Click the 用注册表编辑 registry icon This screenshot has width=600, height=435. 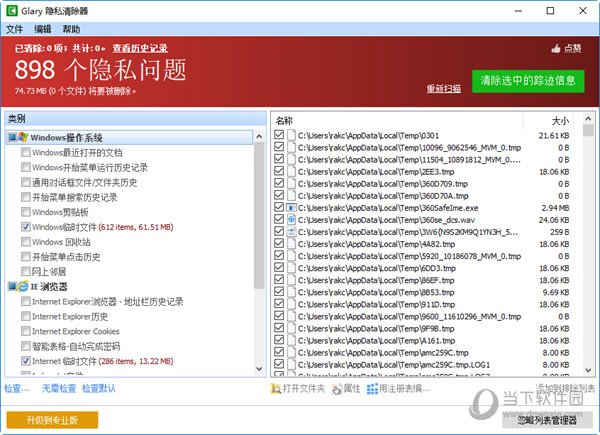(372, 389)
